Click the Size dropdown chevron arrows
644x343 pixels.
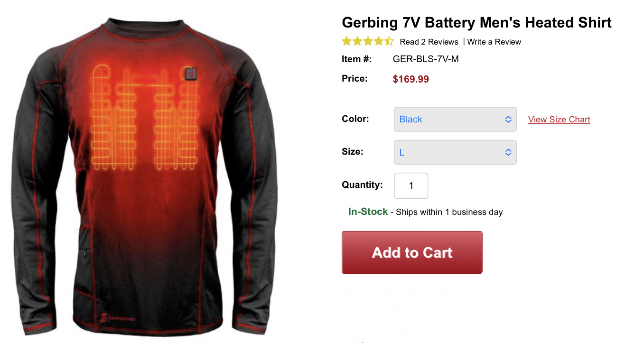click(508, 152)
